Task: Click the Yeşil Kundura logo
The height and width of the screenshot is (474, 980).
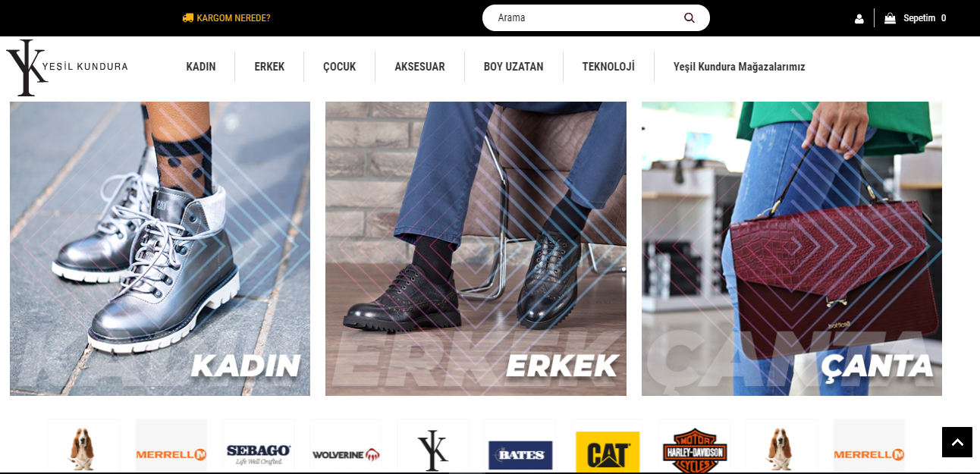Action: (x=67, y=67)
